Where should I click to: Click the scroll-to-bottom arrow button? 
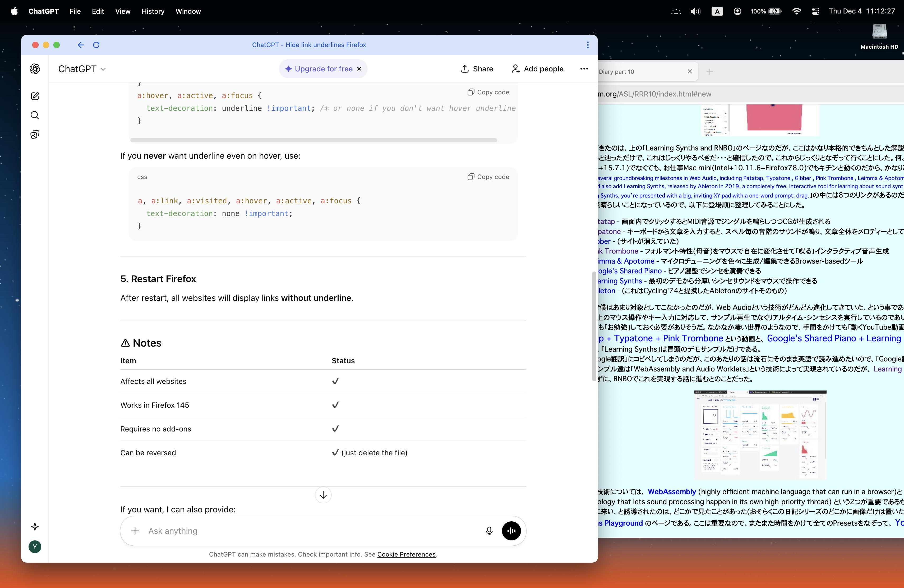(323, 495)
